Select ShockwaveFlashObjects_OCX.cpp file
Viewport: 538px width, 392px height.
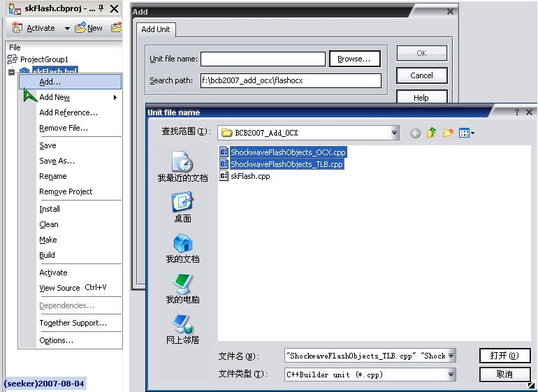coord(283,152)
